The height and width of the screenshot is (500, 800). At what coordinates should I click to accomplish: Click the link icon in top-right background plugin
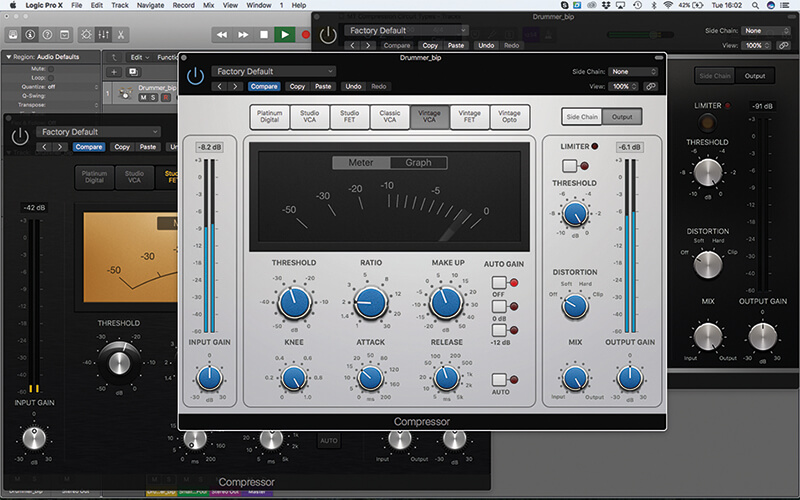coord(783,45)
